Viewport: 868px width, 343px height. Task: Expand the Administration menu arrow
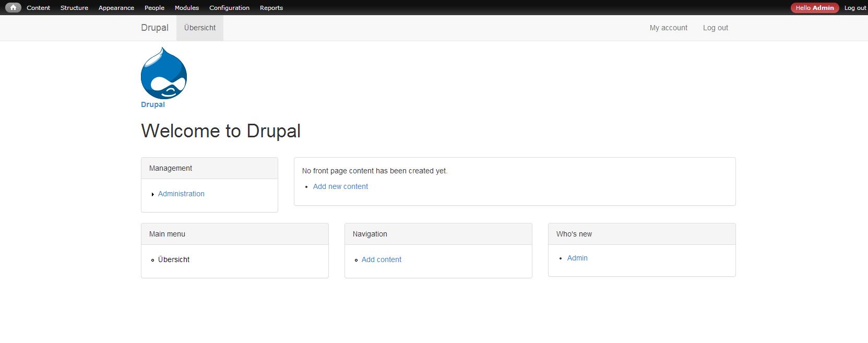[x=153, y=194]
